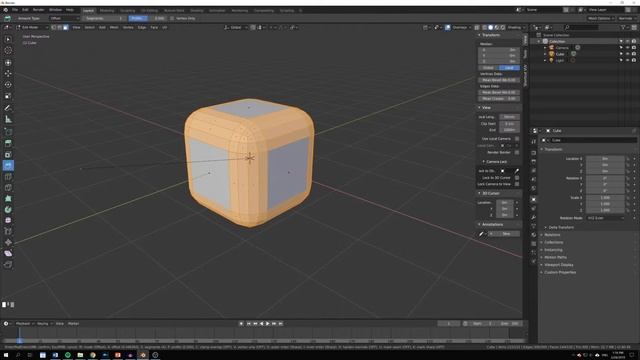Click the New annotation button
640x360 pixels.
(x=506, y=234)
